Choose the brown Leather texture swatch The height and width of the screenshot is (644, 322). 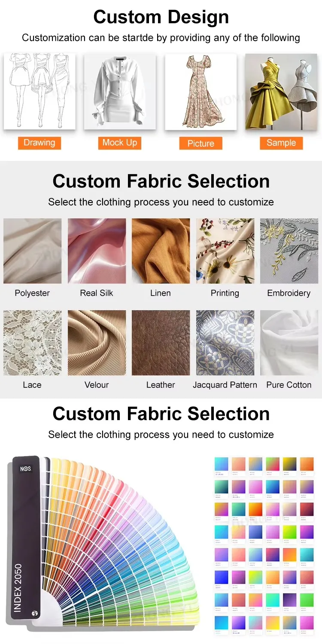(161, 343)
